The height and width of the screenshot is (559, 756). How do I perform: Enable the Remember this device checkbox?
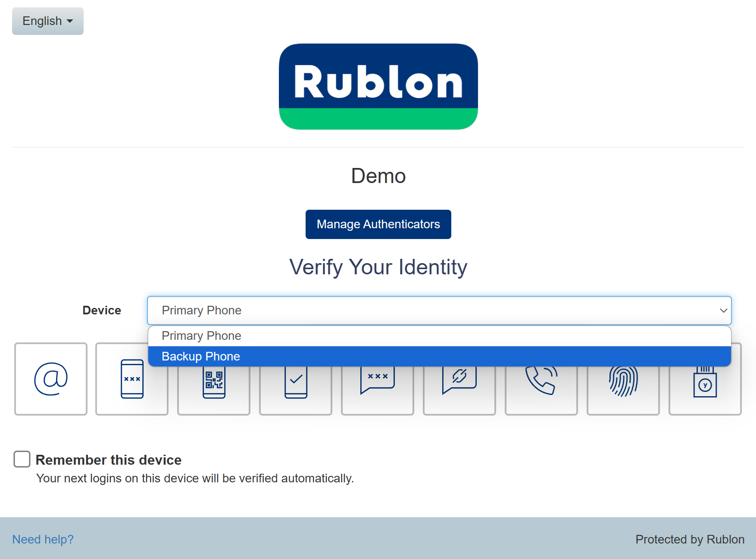point(22,459)
